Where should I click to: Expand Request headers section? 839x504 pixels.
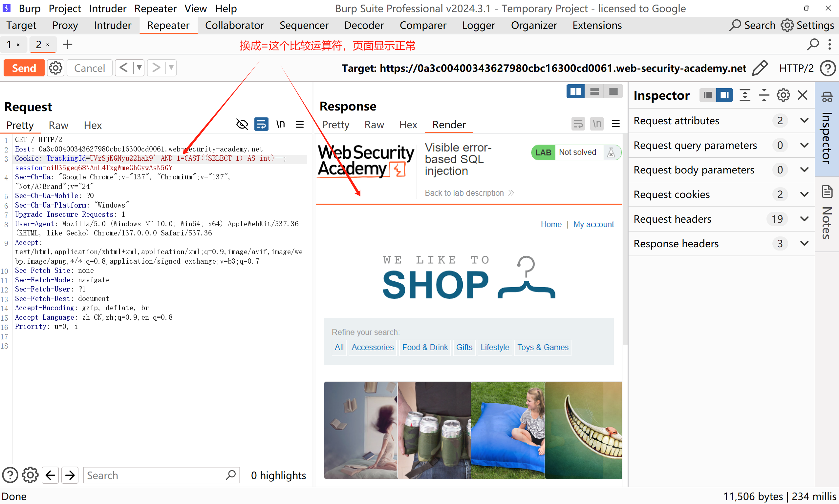804,219
